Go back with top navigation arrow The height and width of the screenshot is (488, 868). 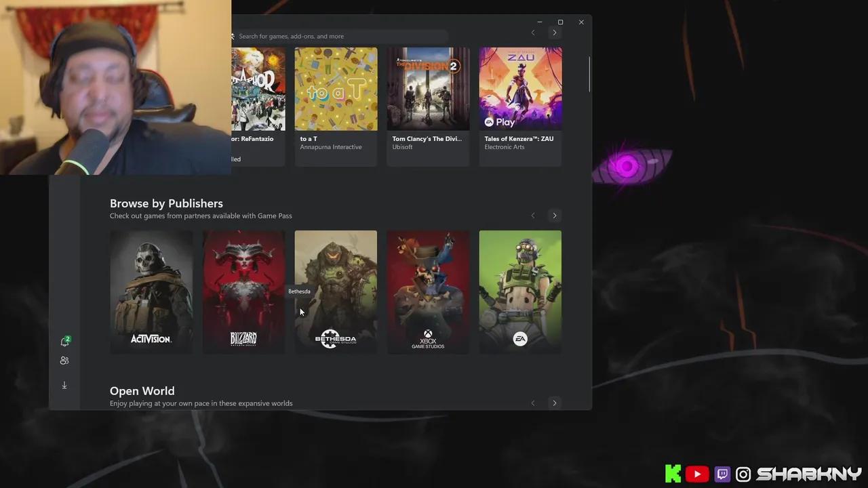(533, 33)
